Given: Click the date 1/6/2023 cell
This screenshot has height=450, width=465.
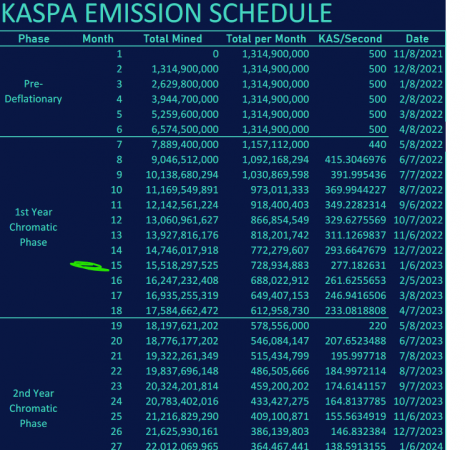Looking at the screenshot, I should (x=421, y=265).
